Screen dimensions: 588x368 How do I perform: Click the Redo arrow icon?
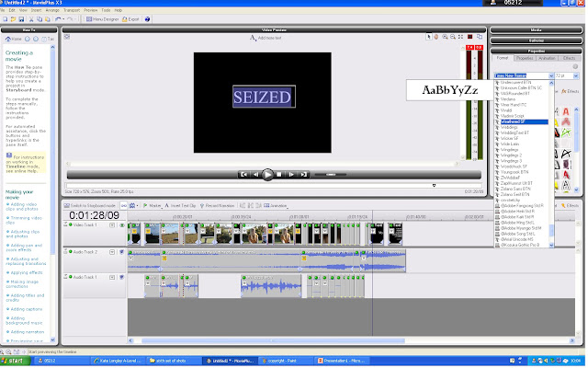click(x=70, y=19)
